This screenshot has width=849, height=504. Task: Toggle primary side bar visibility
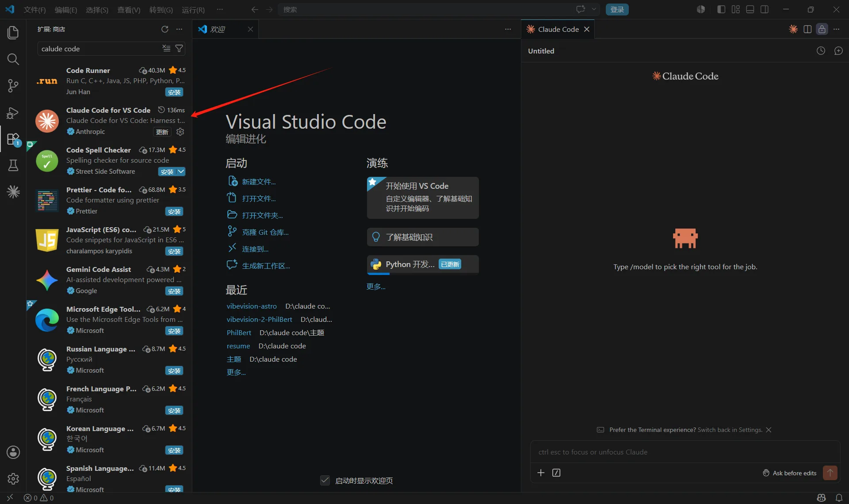click(721, 9)
